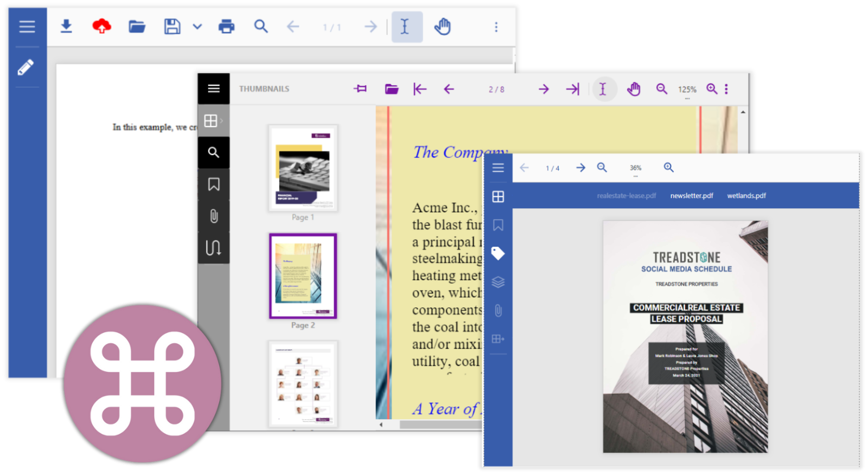Jump to last page with purple arrow

[572, 89]
